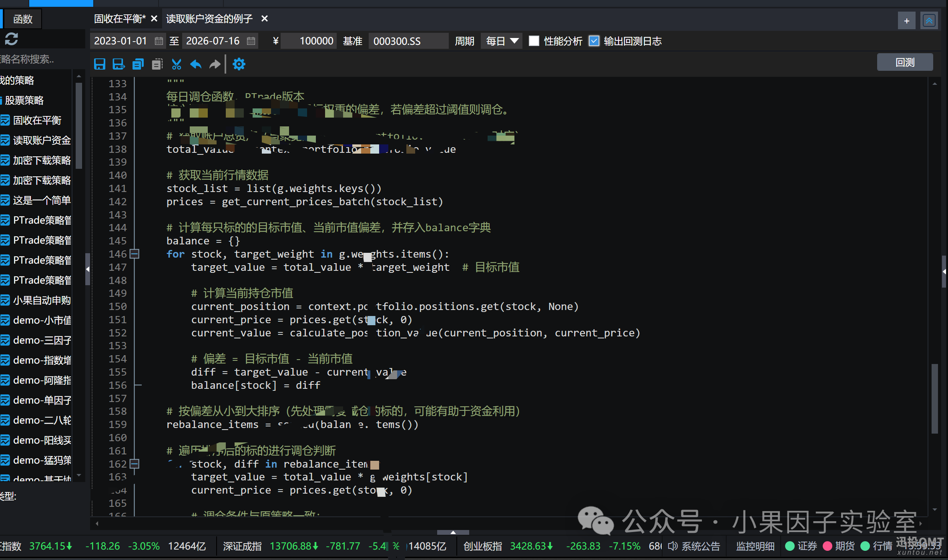Open start date calendar picker
This screenshot has height=560, width=948.
point(159,41)
